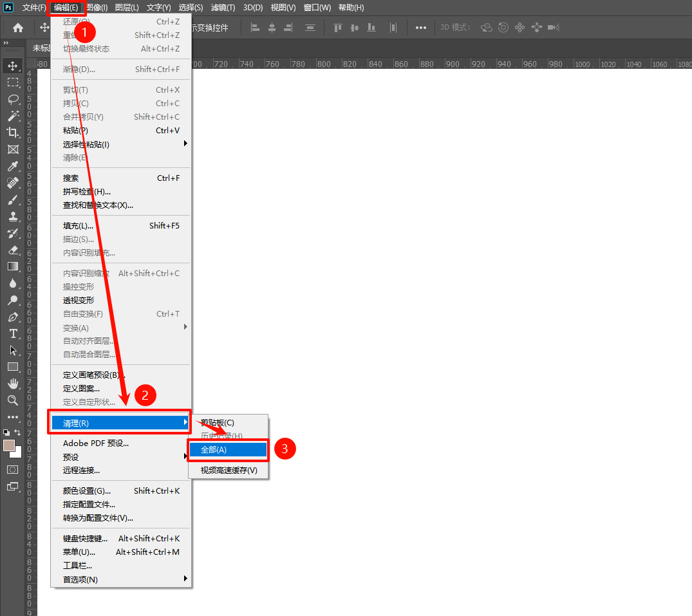Change the screen mode icon

(x=13, y=487)
